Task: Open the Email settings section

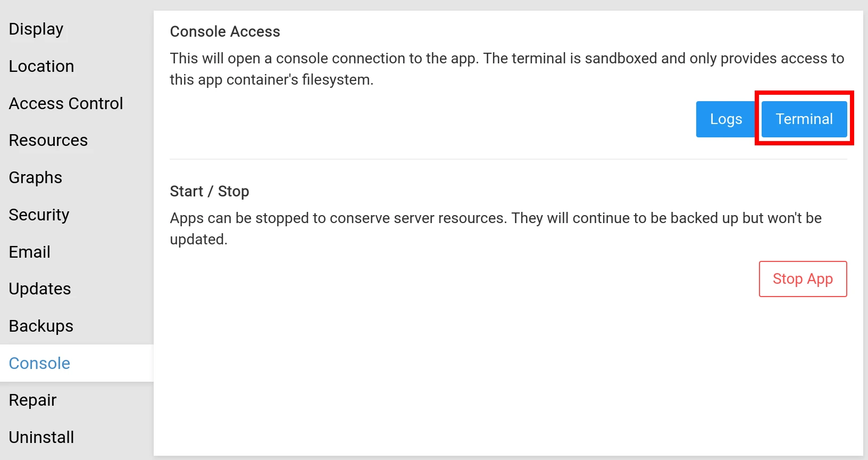Action: point(30,252)
